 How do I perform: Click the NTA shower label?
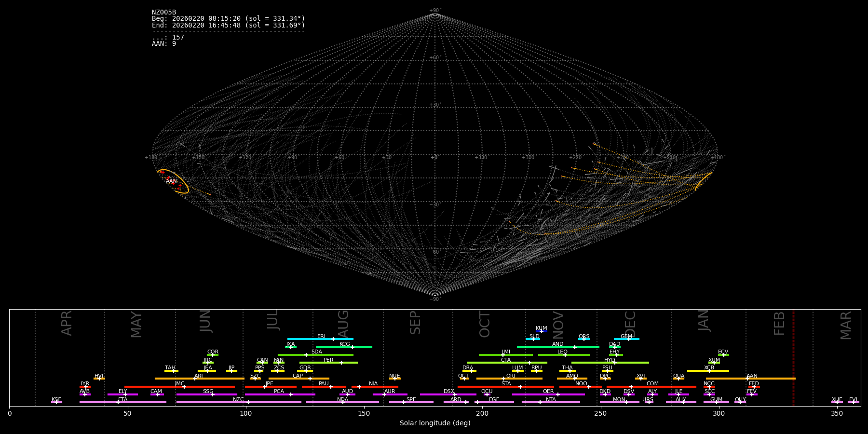[x=551, y=400]
